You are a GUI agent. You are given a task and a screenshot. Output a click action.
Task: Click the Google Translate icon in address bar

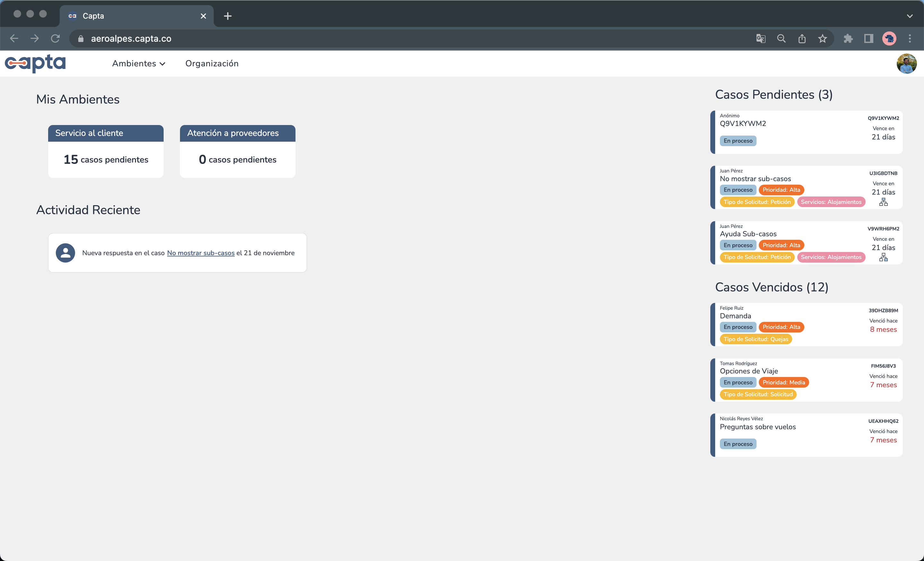tap(760, 38)
